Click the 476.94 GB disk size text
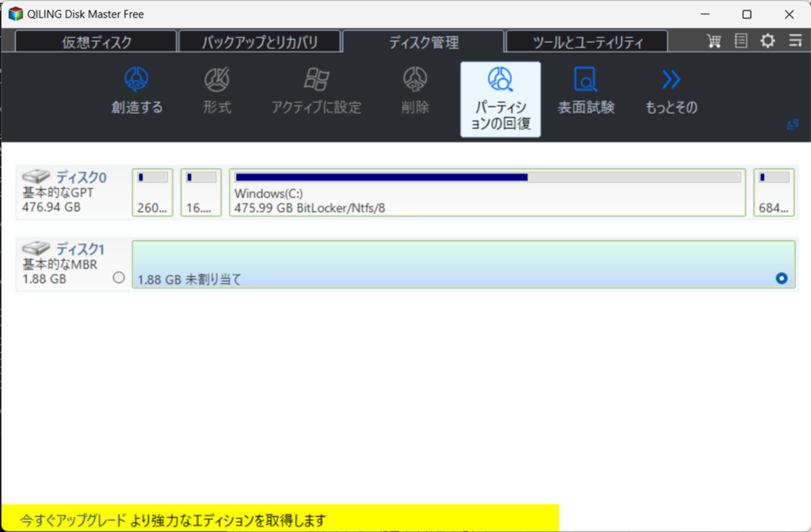 (x=51, y=207)
